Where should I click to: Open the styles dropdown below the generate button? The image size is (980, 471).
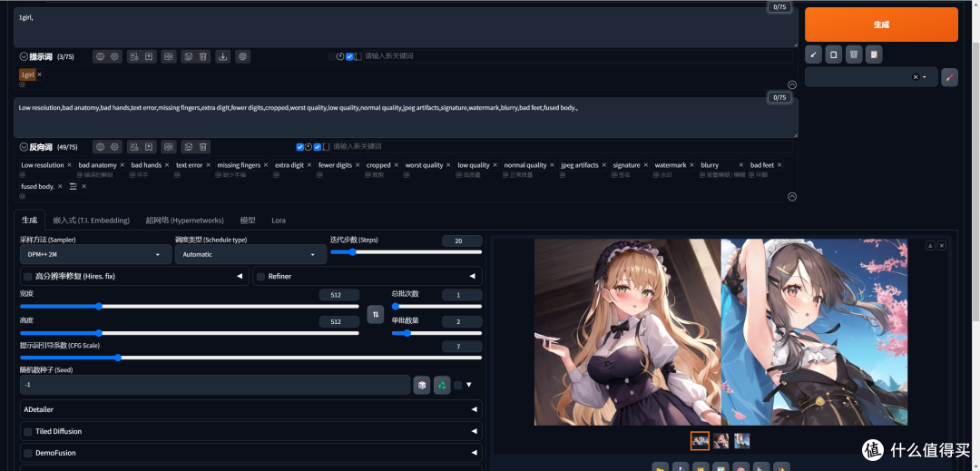point(871,77)
